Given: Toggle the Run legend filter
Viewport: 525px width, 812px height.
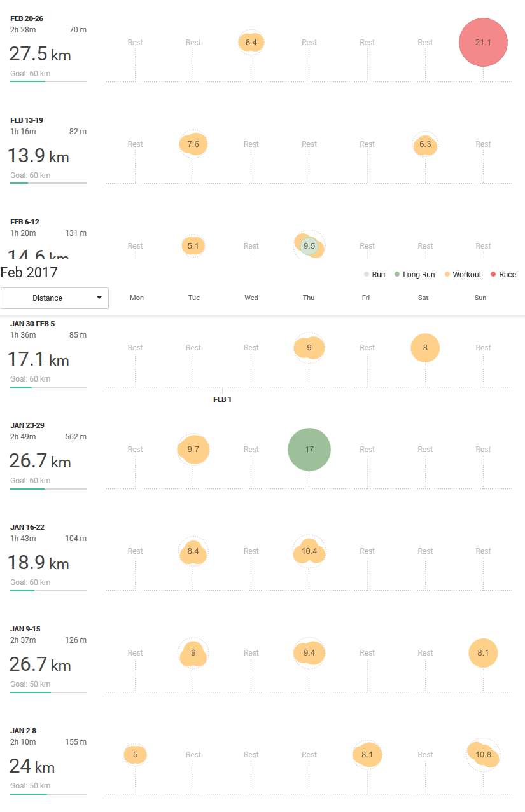Looking at the screenshot, I should pos(374,275).
